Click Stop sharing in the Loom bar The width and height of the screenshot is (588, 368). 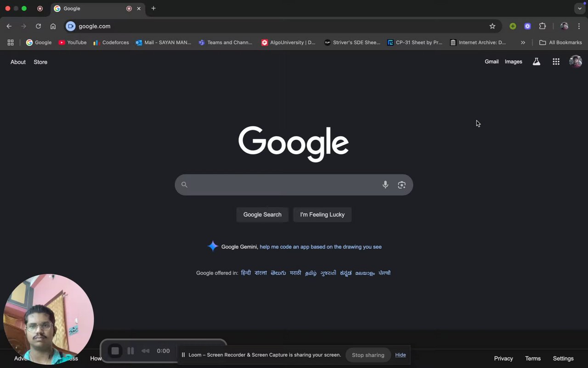(368, 355)
